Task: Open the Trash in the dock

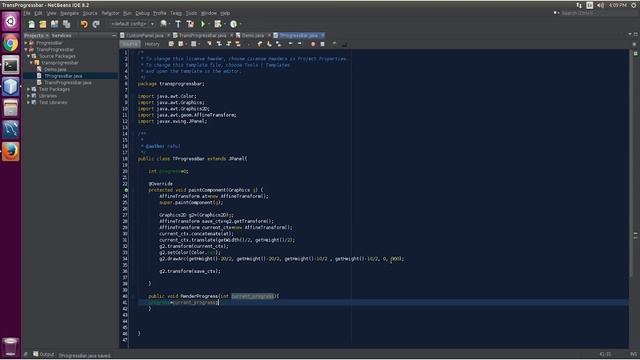Action: [11, 347]
